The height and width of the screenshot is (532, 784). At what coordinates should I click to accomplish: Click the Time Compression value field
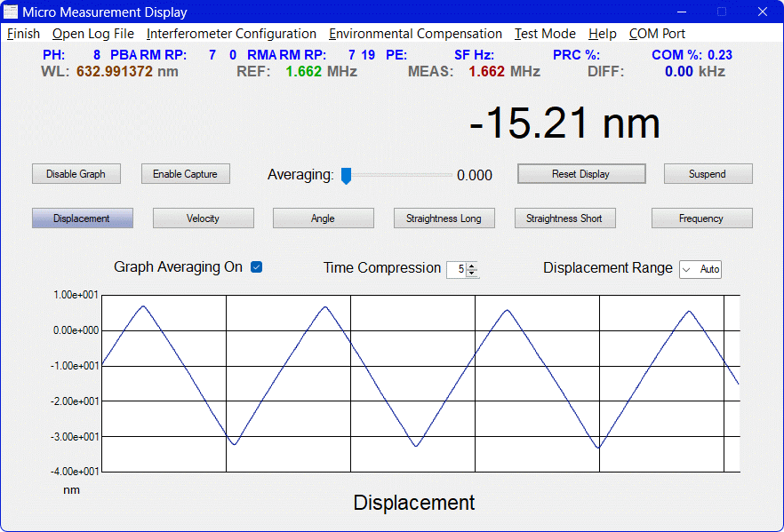tap(457, 269)
